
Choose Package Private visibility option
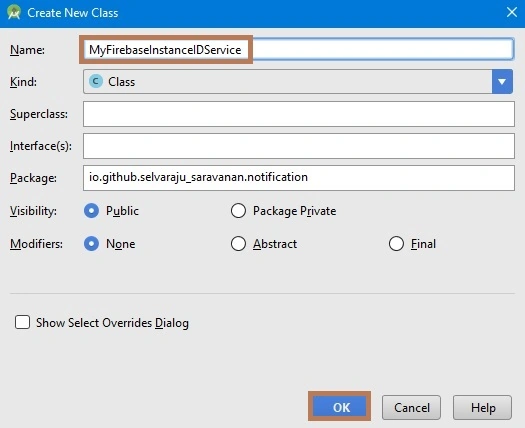point(238,211)
